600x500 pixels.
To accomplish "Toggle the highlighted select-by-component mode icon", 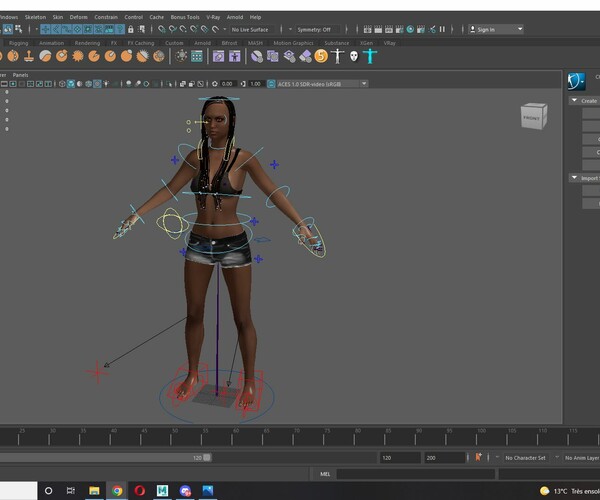I will click(x=8, y=29).
